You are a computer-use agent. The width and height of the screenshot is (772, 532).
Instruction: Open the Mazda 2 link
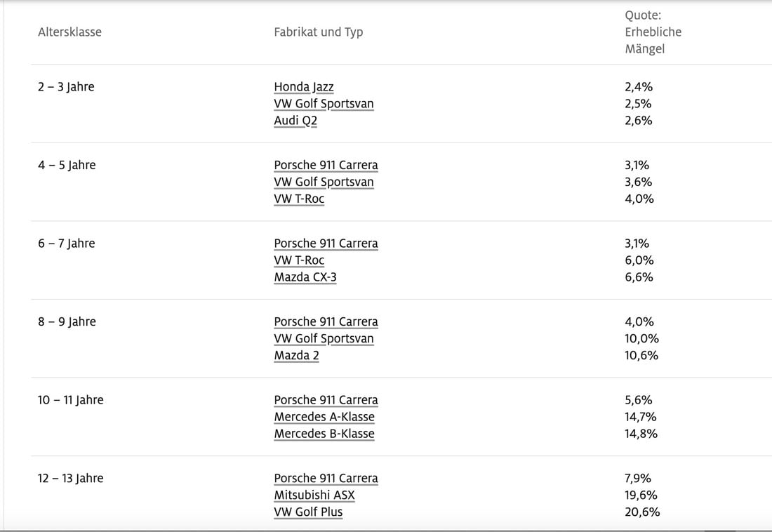point(296,356)
